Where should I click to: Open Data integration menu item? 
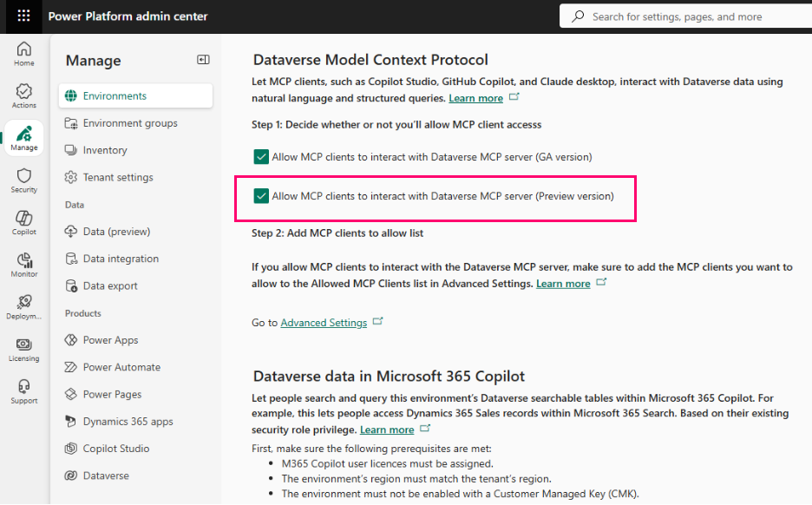coord(135,259)
